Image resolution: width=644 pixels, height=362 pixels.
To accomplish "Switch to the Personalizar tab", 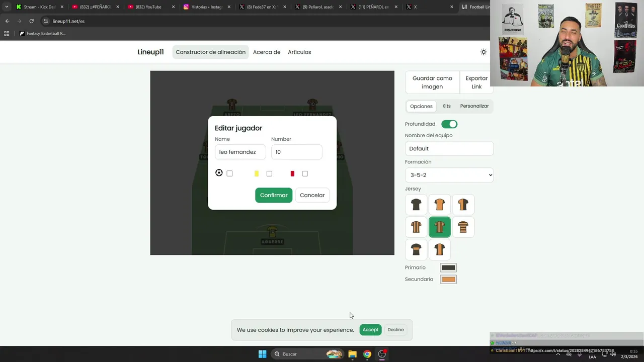I will (x=474, y=106).
